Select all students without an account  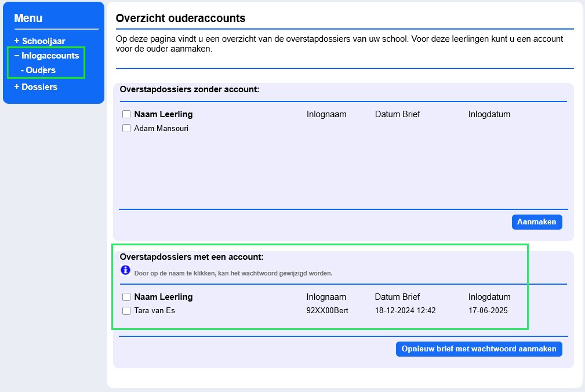click(126, 114)
